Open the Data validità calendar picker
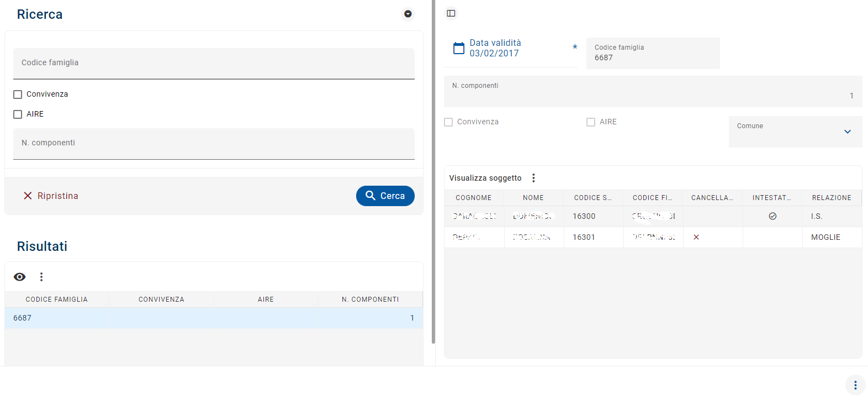 (x=459, y=48)
